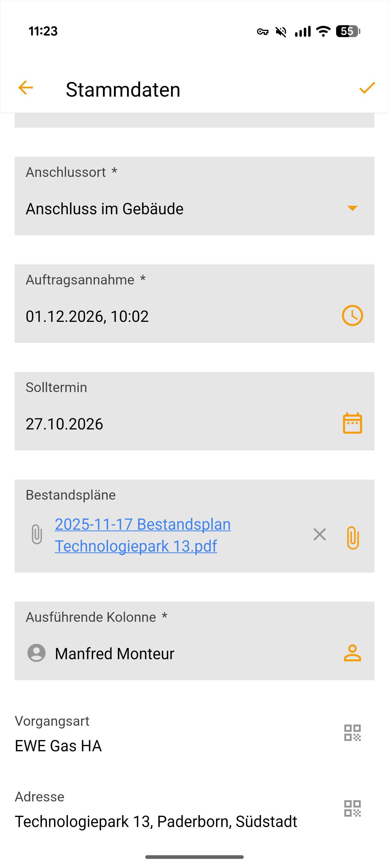Expand the Anschlussort dropdown arrow
Image resolution: width=389 pixels, height=868 pixels.
coord(352,208)
